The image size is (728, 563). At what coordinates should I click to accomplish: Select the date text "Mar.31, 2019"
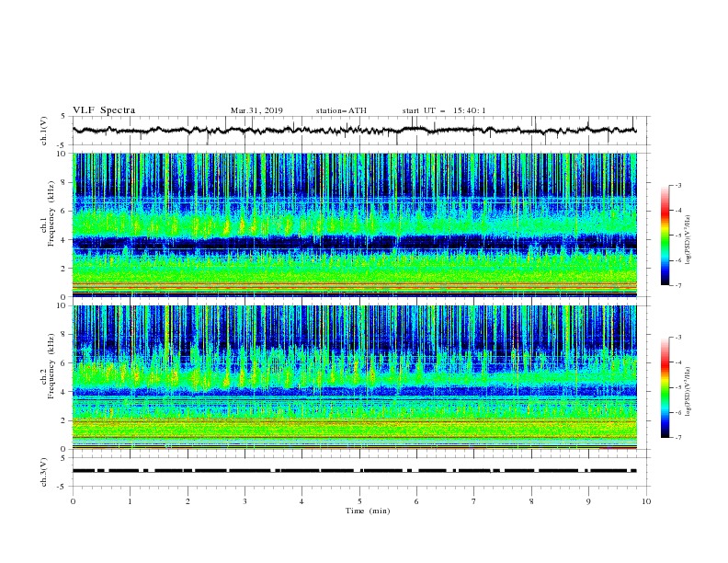click(256, 110)
